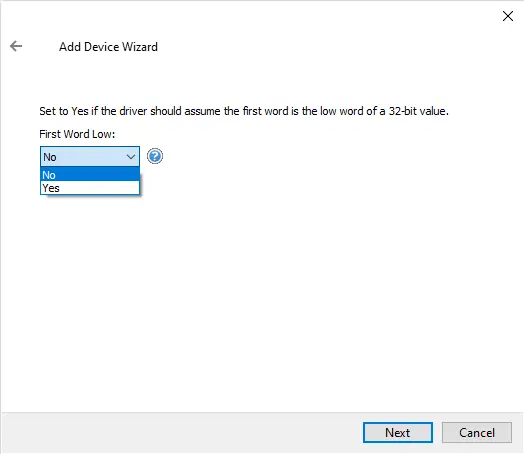
Task: Click the First Word Low label
Action: (x=77, y=134)
